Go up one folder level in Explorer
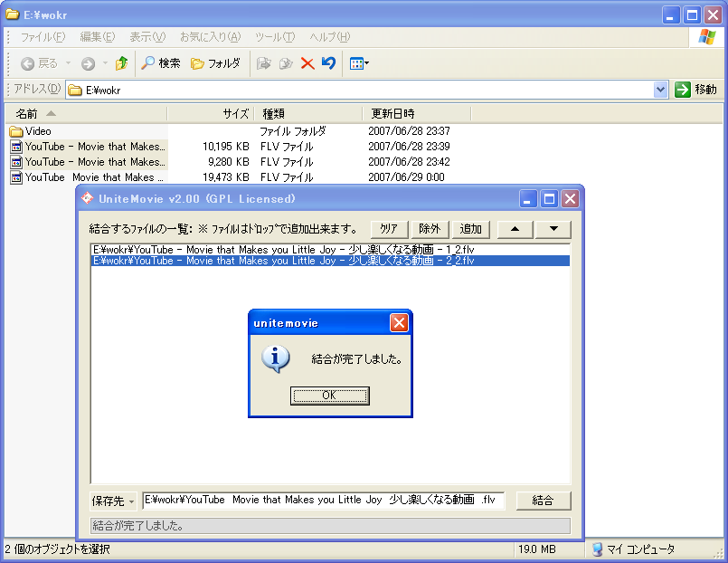Screen dimensions: 728x563 click(x=122, y=63)
